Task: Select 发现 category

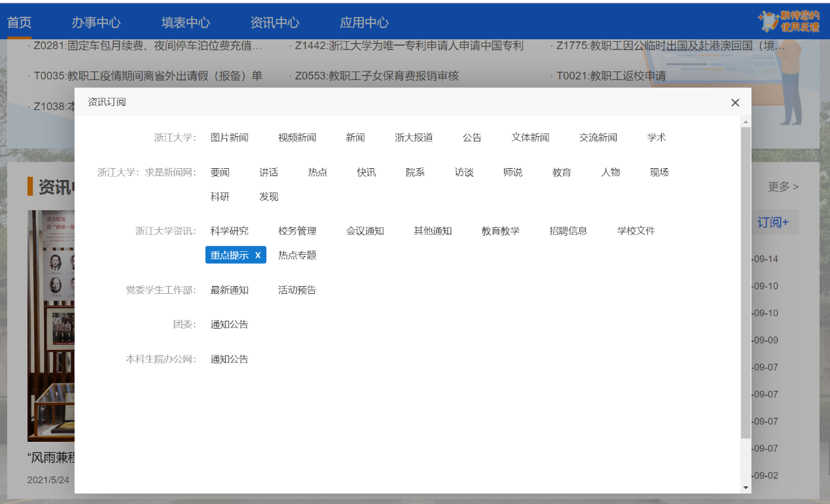Action: (x=268, y=196)
